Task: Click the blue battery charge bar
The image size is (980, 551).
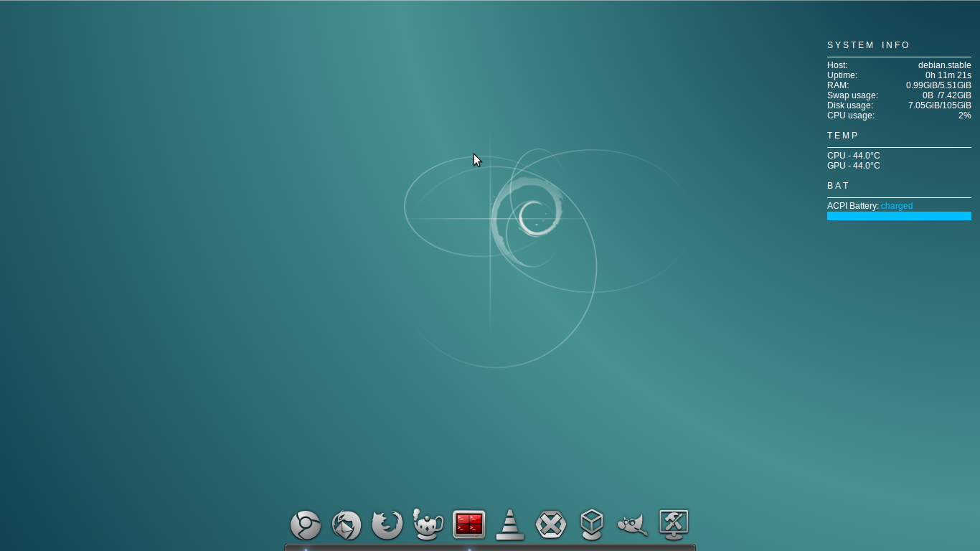Action: pos(899,216)
